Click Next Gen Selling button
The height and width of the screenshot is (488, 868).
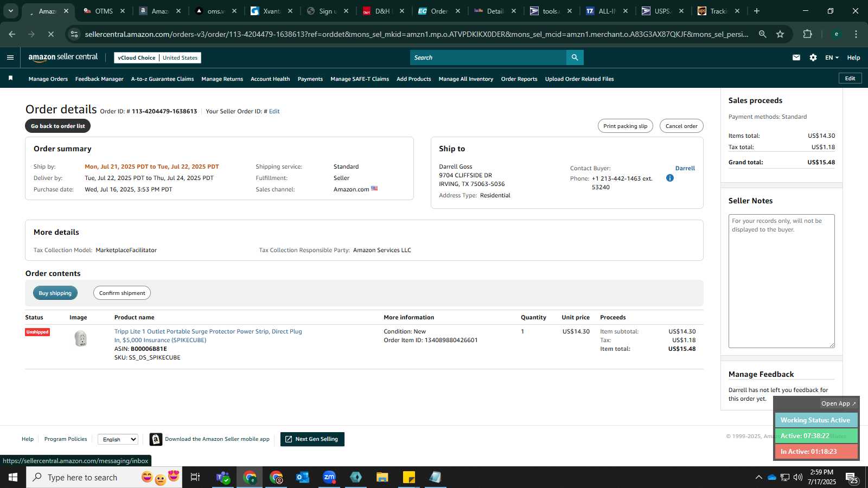click(x=312, y=439)
